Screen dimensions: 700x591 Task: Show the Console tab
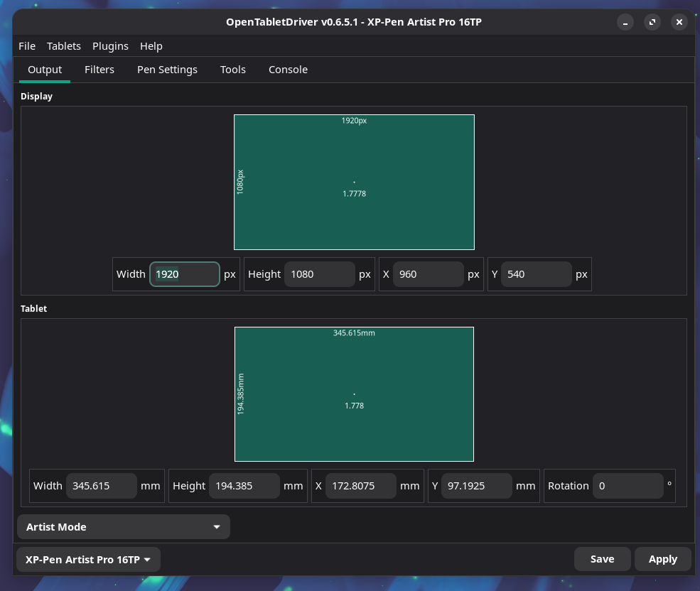click(288, 70)
